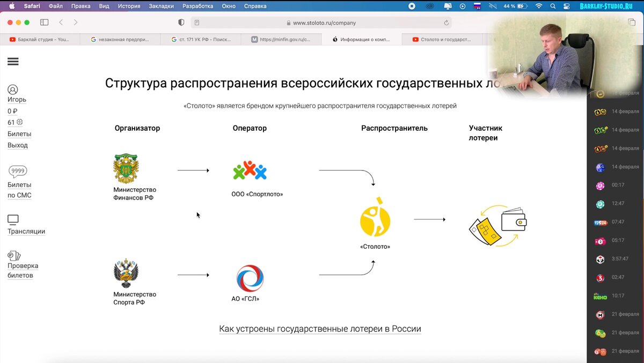Switch to Барклай студия YouTube tab
The image size is (644, 363).
tap(40, 39)
